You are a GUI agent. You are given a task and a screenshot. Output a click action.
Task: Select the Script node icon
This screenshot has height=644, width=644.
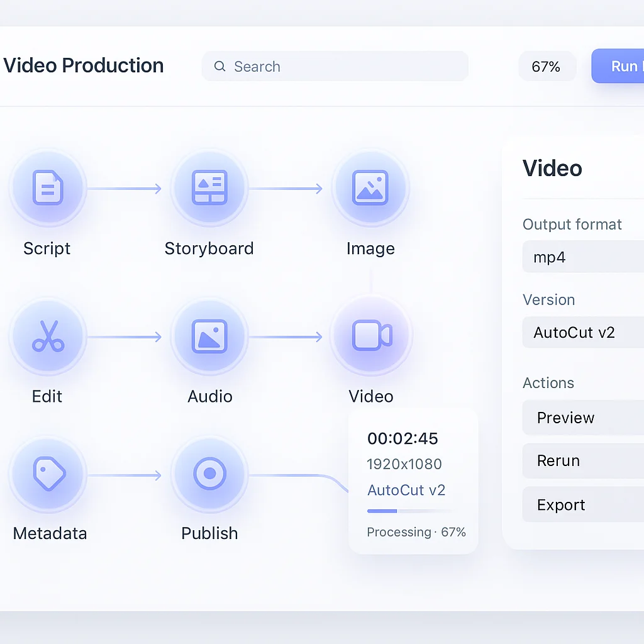48,187
